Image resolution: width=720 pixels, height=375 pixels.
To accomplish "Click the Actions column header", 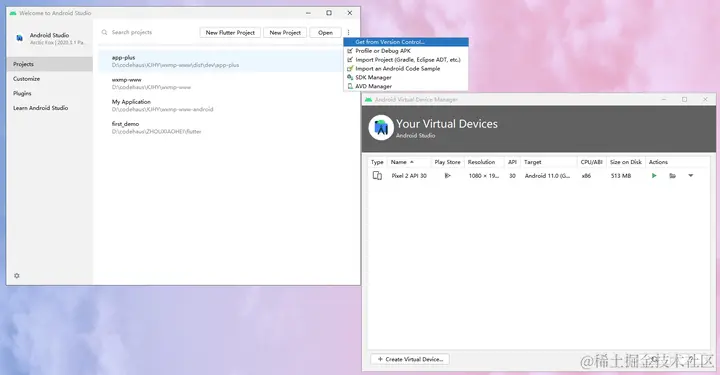I will coord(678,162).
